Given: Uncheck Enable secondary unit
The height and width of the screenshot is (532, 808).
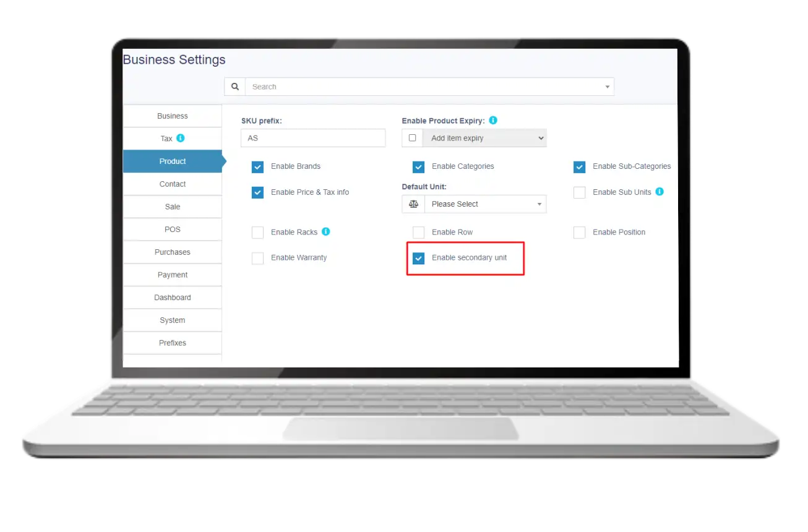Looking at the screenshot, I should pos(419,258).
